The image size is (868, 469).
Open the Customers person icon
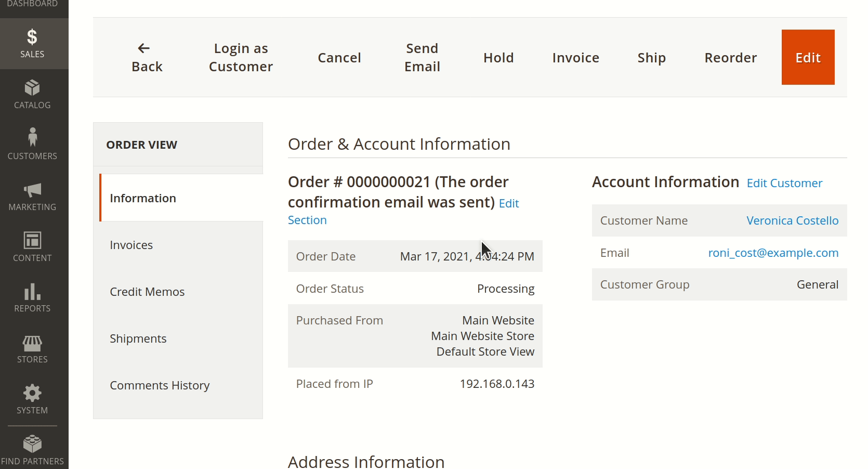pos(32,137)
